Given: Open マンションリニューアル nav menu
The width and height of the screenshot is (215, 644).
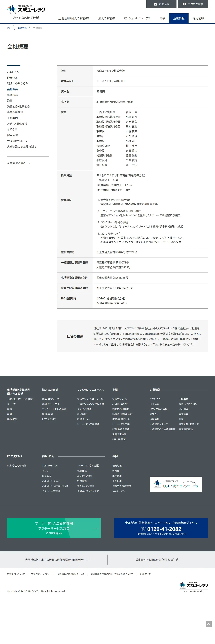Looking at the screenshot, I should pyautogui.click(x=137, y=19).
